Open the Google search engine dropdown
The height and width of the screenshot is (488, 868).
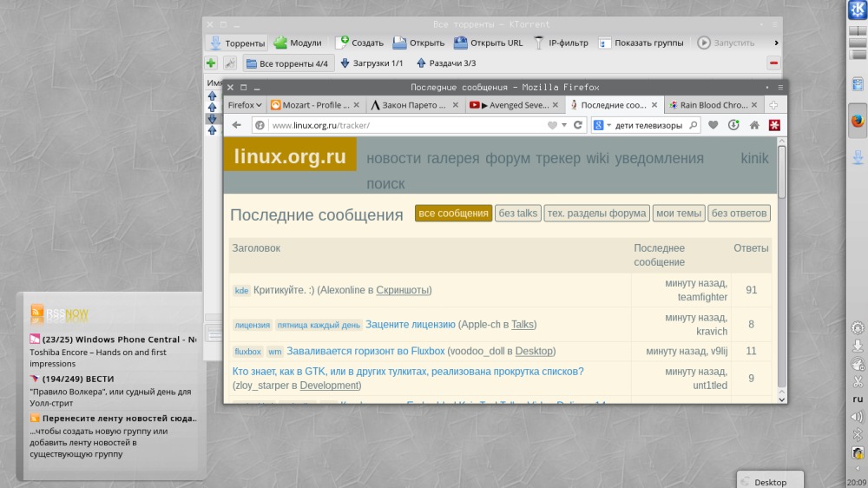click(602, 125)
